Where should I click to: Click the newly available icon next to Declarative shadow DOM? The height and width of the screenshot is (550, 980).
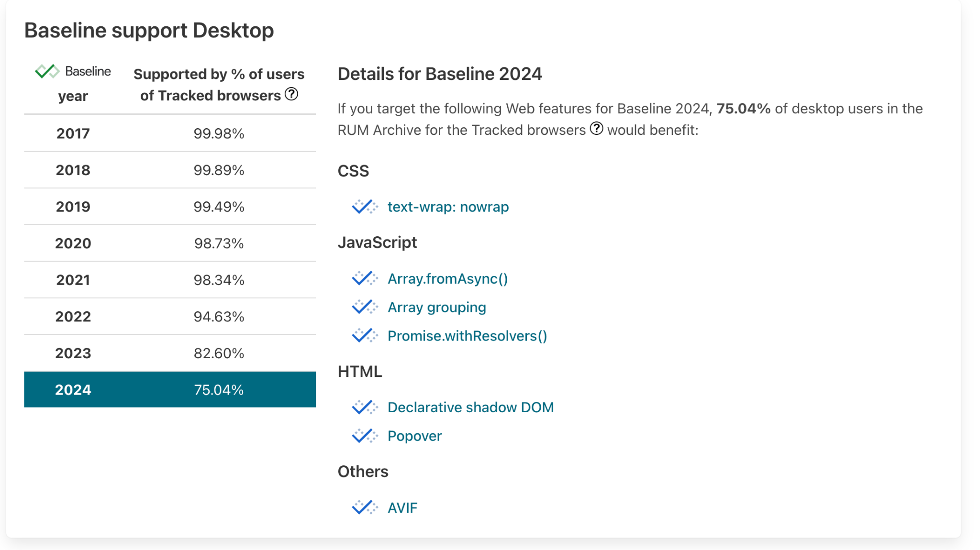[x=366, y=407]
